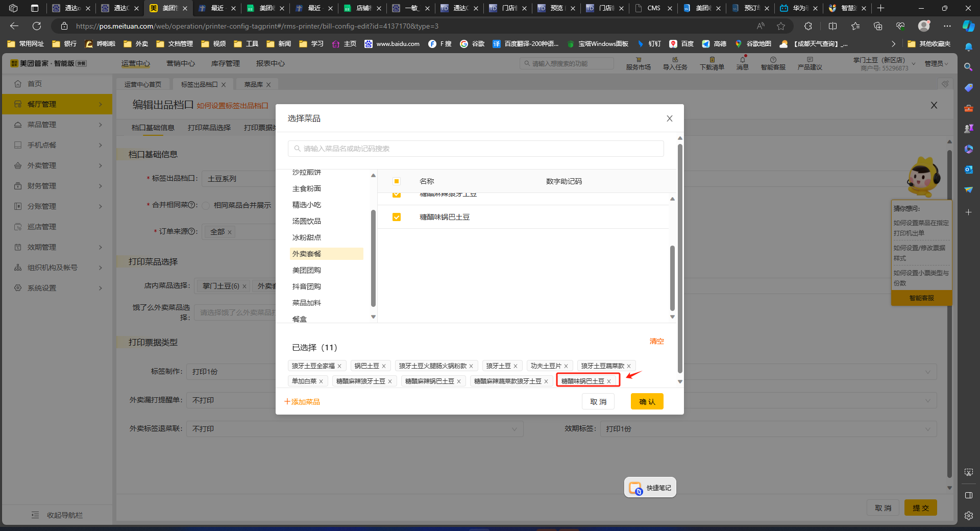The width and height of the screenshot is (980, 531).
Task: Open 效期标签 dropdown
Action: pos(768,429)
